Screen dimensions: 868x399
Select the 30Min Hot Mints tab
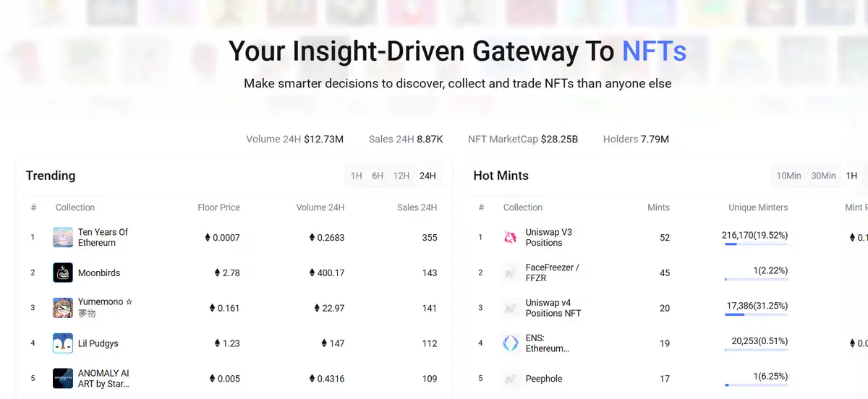pyautogui.click(x=823, y=176)
